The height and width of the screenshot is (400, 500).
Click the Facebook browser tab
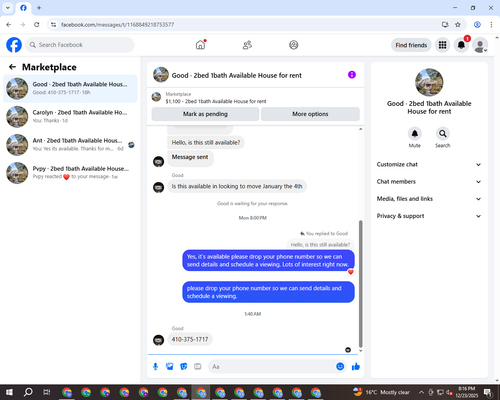coord(23,8)
